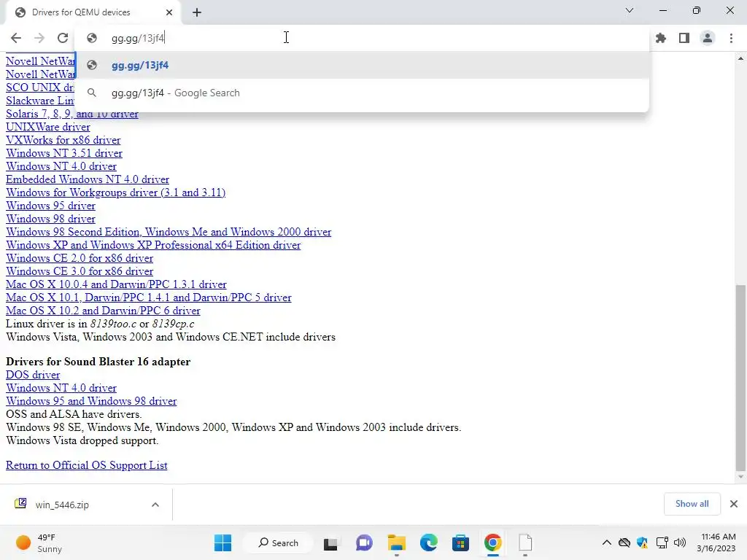The width and height of the screenshot is (747, 560).
Task: Open Return to Official OS Support List
Action: coord(86,466)
